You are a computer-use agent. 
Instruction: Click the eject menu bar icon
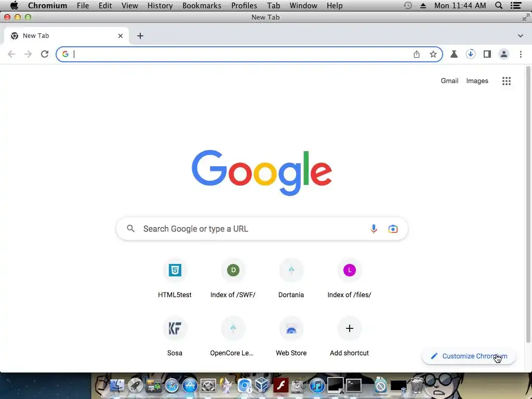click(423, 6)
